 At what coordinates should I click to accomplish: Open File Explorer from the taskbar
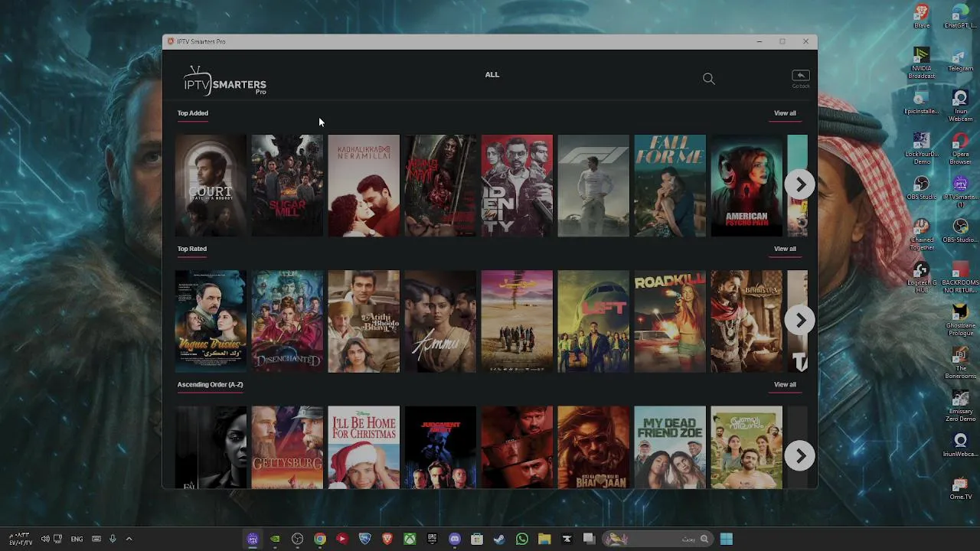point(544,539)
